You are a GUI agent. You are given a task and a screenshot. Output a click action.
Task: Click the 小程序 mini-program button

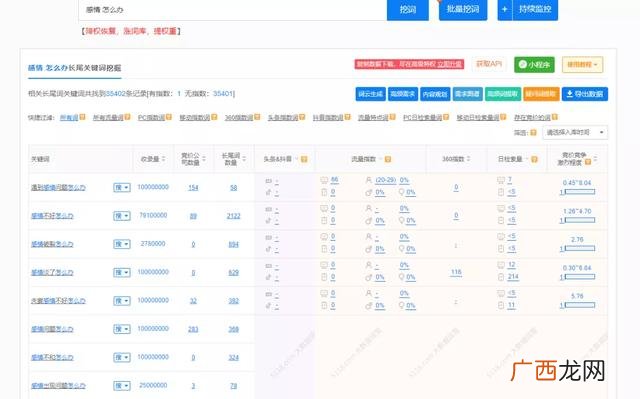(534, 64)
